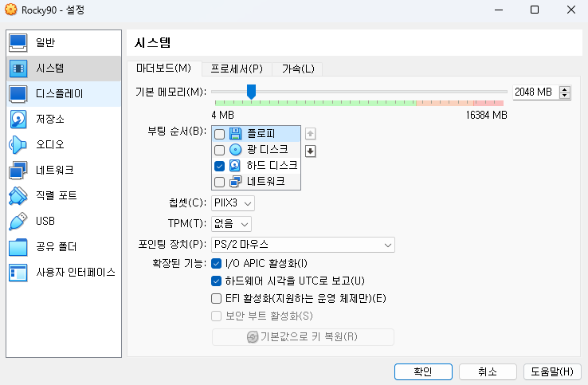Select the 디스플레이 monitor icon

[x=18, y=94]
